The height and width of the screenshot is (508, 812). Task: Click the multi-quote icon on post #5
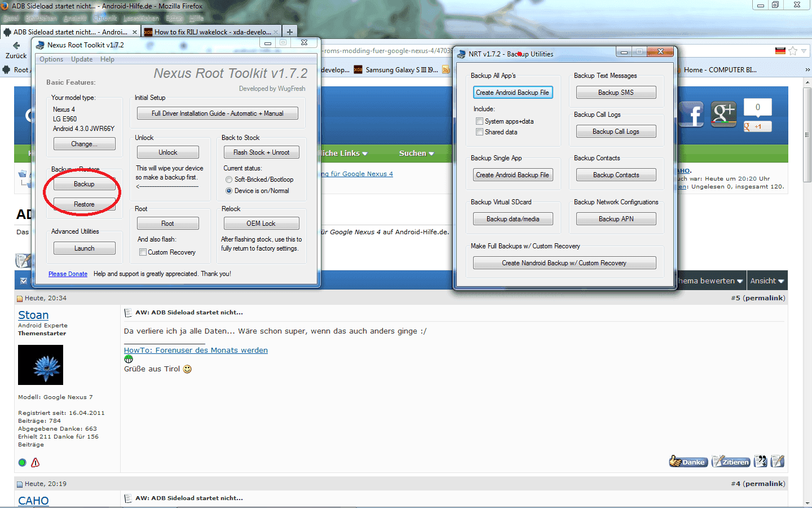761,462
